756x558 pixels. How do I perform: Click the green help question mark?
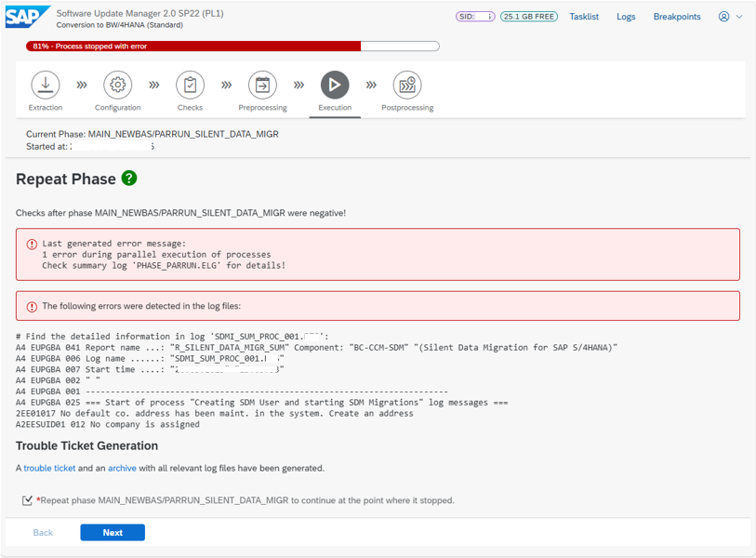coord(129,178)
